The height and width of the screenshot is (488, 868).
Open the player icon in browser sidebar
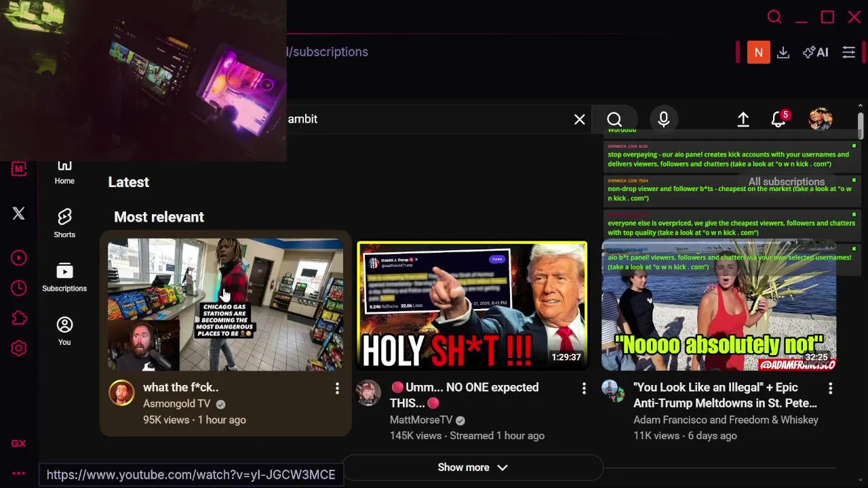tap(19, 258)
